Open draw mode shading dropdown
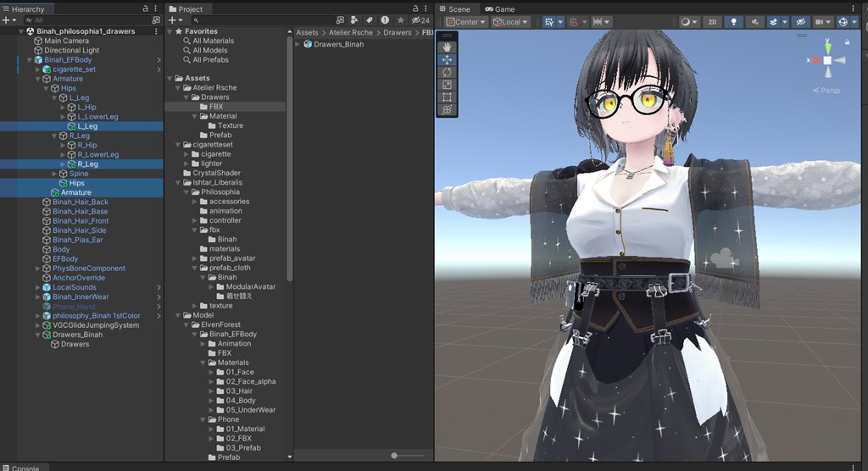 coord(689,21)
